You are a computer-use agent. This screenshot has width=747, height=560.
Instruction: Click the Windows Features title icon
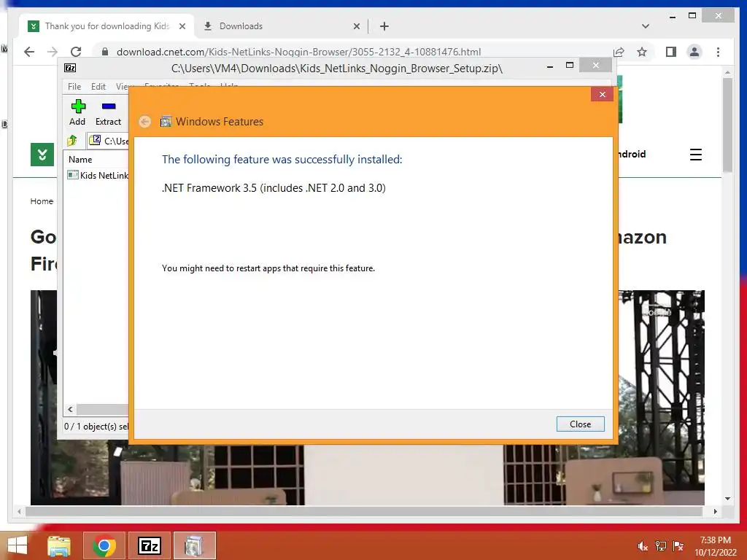(x=166, y=122)
